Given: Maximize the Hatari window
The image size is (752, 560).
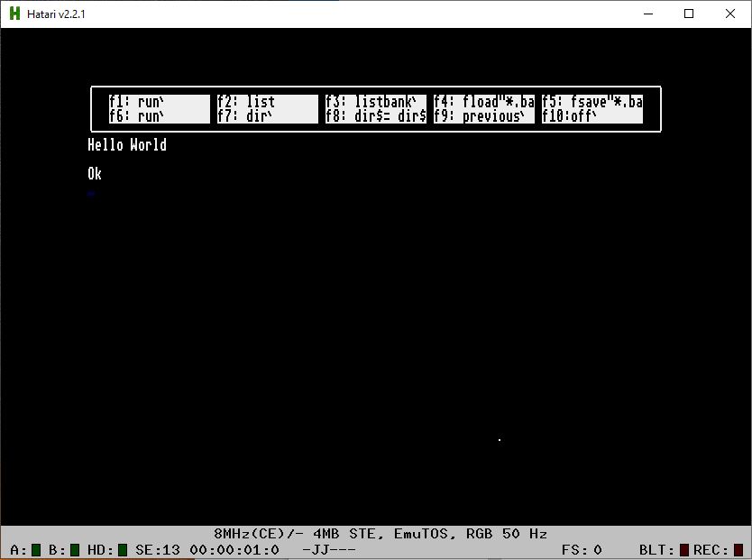Looking at the screenshot, I should (x=689, y=14).
